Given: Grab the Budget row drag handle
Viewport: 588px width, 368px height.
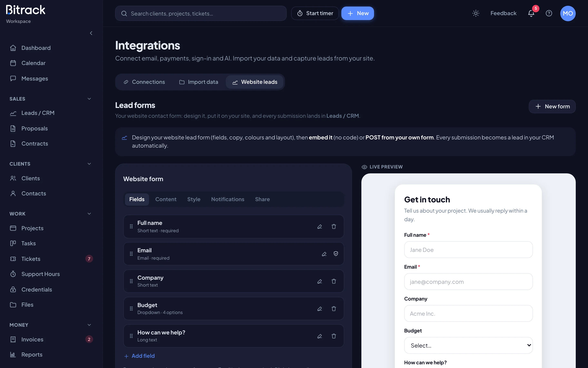Looking at the screenshot, I should pos(131,309).
